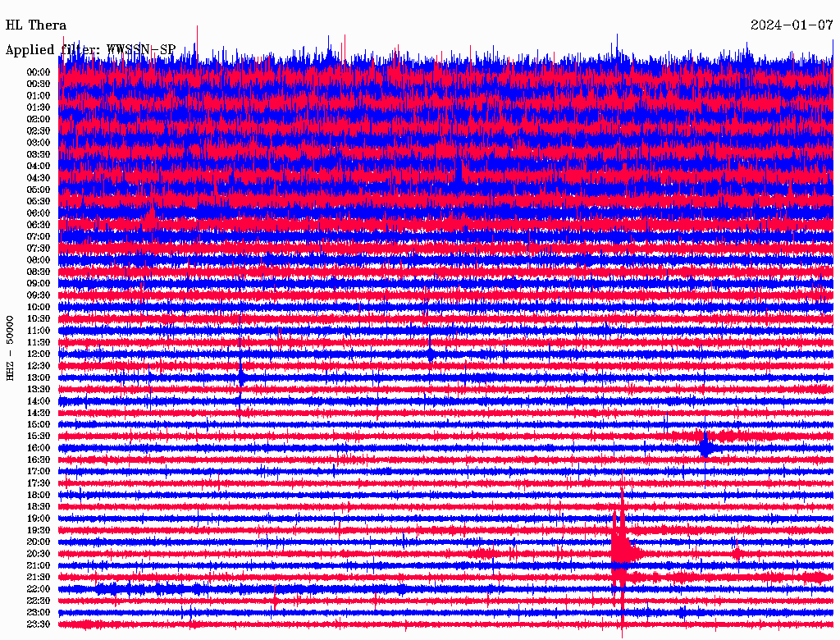840x640 pixels.
Task: Select the 11:00 time label
Action: [39, 331]
